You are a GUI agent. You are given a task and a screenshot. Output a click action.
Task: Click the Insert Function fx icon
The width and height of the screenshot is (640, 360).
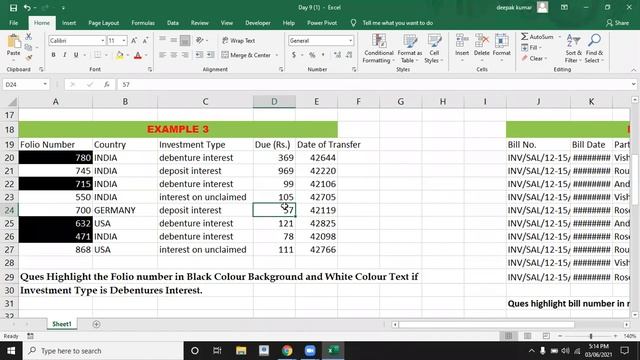(107, 84)
